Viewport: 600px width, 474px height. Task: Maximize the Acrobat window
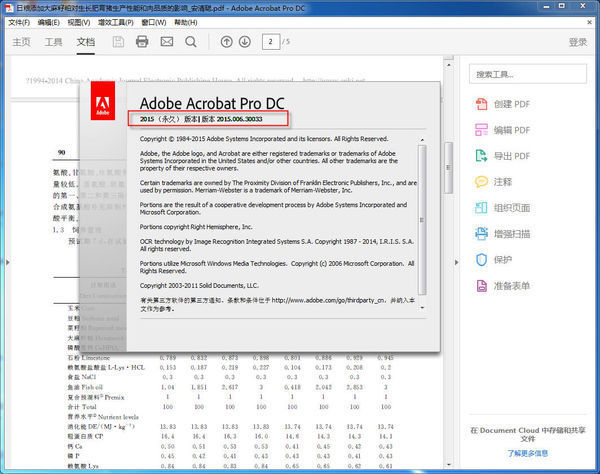[x=562, y=6]
